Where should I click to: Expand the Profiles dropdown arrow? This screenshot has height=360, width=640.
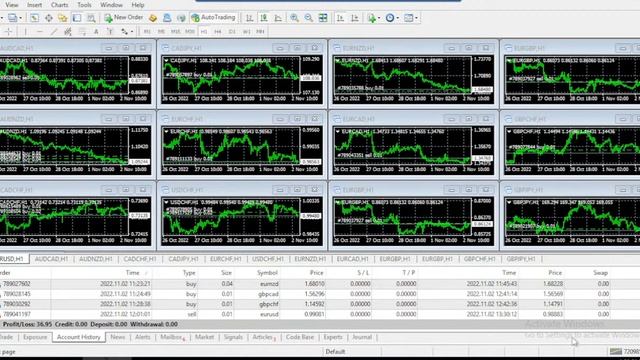pyautogui.click(x=20, y=18)
